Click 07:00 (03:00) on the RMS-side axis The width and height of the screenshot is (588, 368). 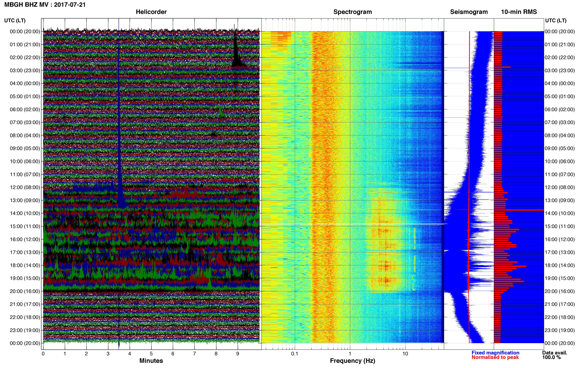point(560,122)
